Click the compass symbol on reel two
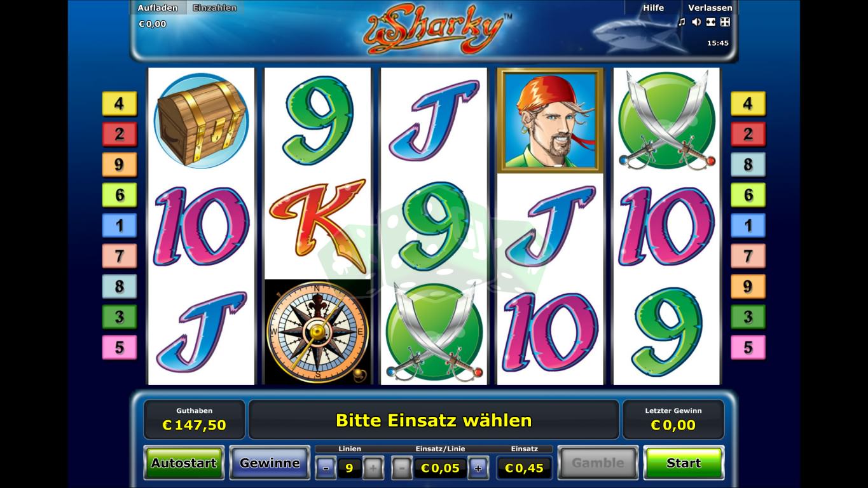Image resolution: width=868 pixels, height=488 pixels. (317, 332)
